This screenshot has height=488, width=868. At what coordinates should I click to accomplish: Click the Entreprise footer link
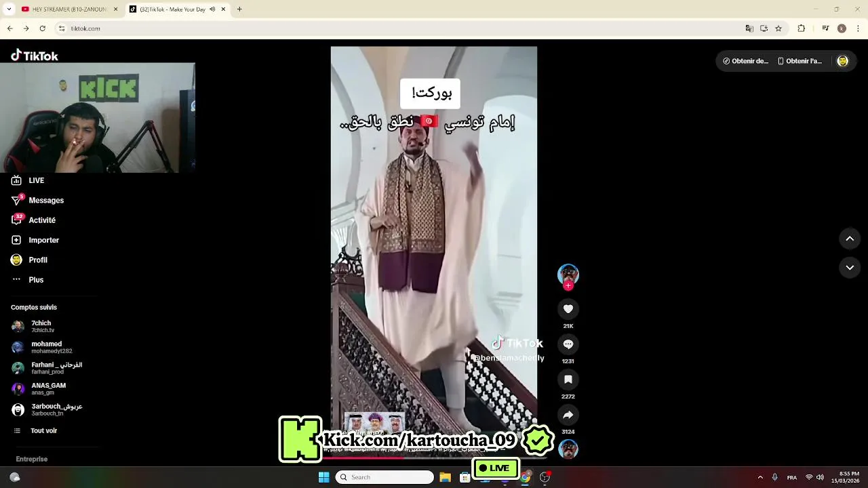point(32,459)
